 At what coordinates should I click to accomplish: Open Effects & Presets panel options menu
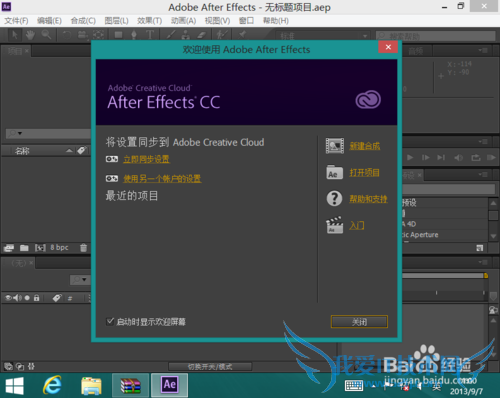pos(483,174)
